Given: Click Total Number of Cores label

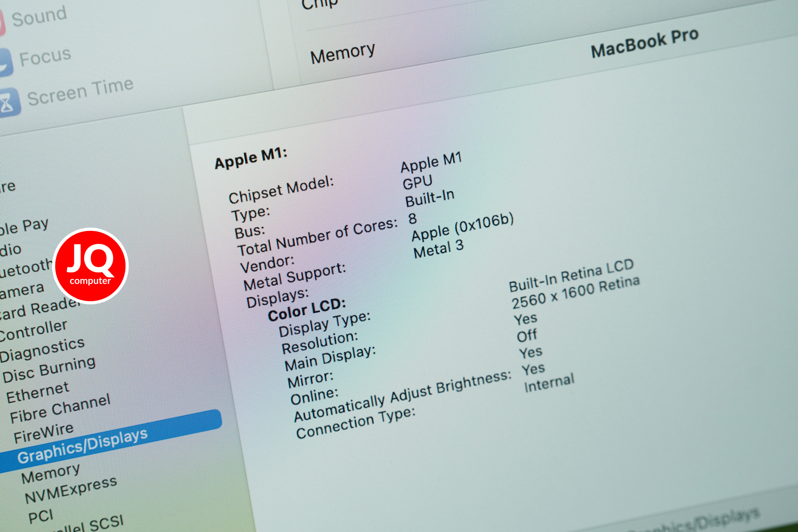Looking at the screenshot, I should 318,237.
